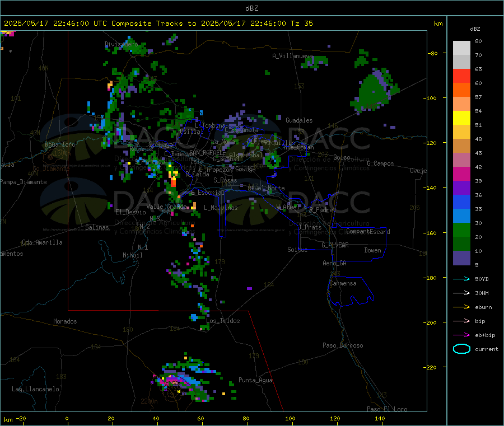
Task: Click the 'Tz 35' value in header
Action: [x=301, y=24]
